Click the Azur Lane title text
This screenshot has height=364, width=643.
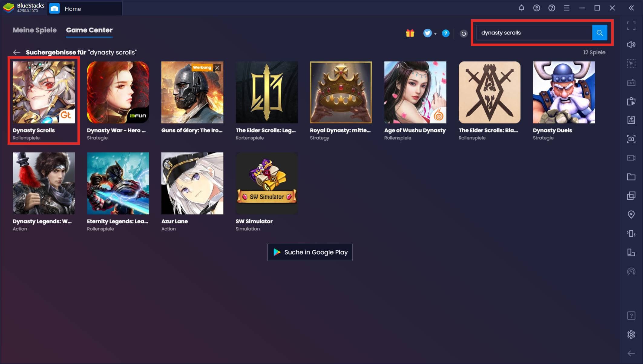click(x=175, y=221)
